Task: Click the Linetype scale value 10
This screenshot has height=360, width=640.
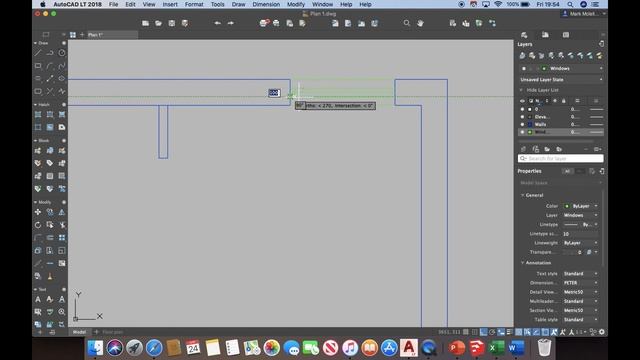Action: click(580, 234)
